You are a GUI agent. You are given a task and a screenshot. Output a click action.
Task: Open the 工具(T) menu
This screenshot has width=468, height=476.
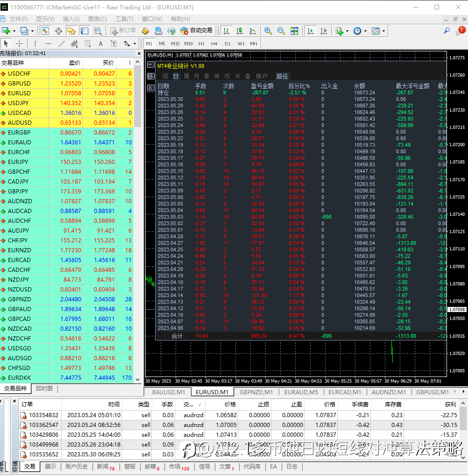coord(124,19)
